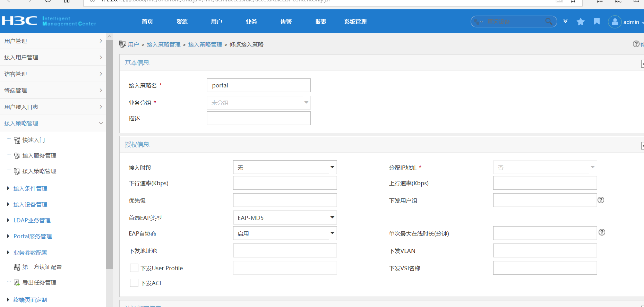The image size is (644, 307).
Task: Expand the 用户接入日志 sidebar section
Action: click(x=53, y=107)
